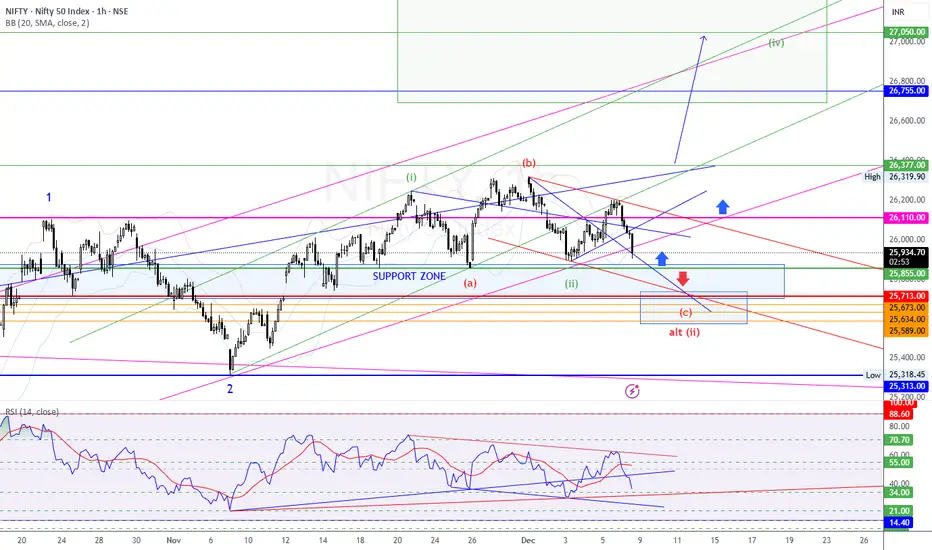Click the 25,400.00 price scale label
This screenshot has width=932, height=550.
click(x=907, y=357)
